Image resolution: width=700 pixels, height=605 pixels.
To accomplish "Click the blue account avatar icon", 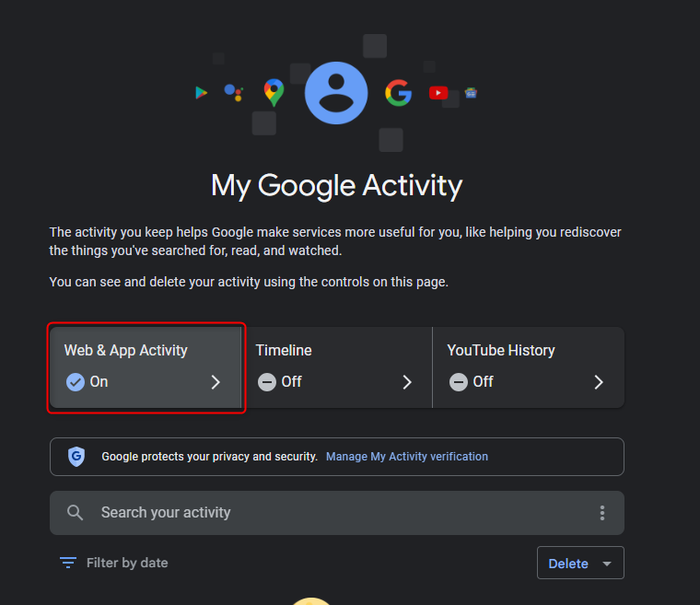I will pos(336,93).
